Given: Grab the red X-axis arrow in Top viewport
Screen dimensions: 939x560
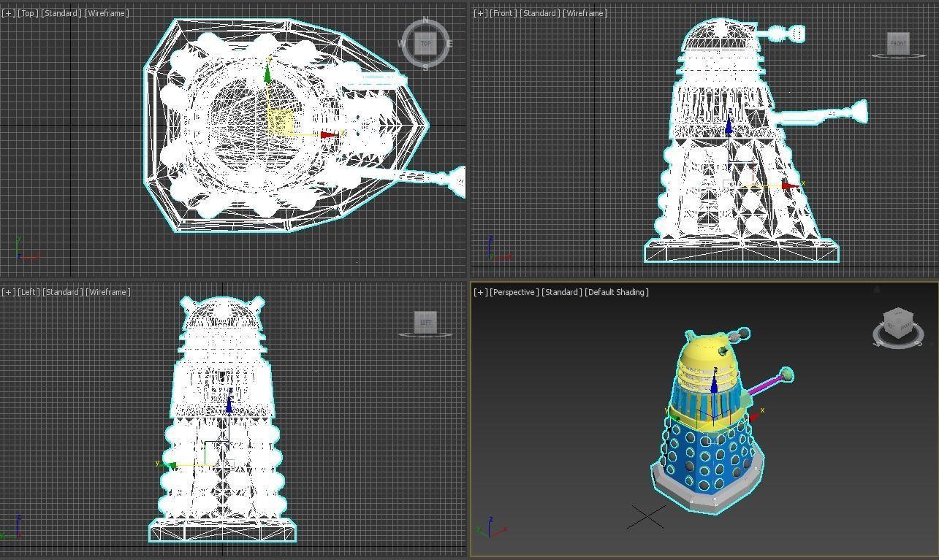Looking at the screenshot, I should click(x=329, y=135).
